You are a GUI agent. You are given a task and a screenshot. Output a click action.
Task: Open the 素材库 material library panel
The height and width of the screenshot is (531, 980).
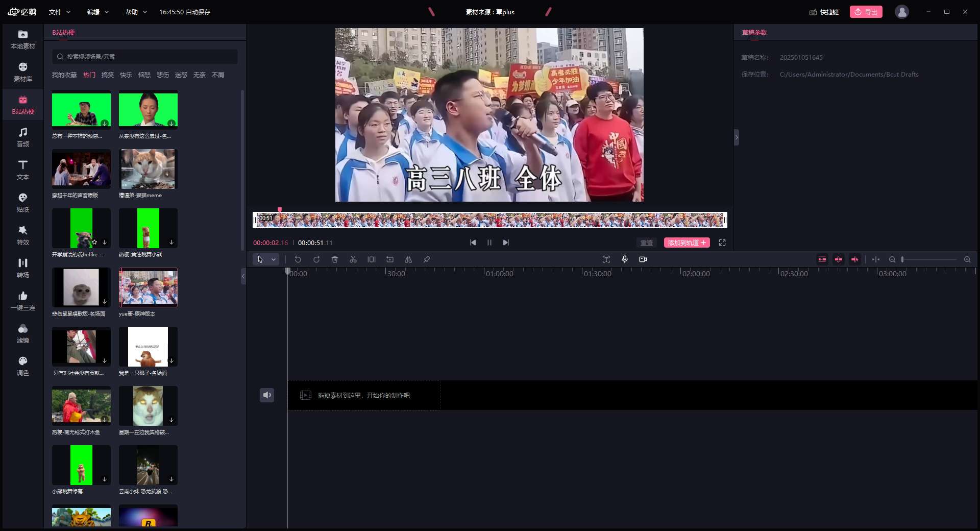23,73
